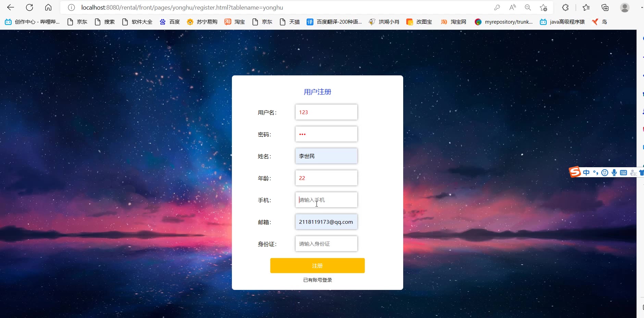Focus the 邮箱 email input field
The height and width of the screenshot is (318, 644).
(x=326, y=222)
